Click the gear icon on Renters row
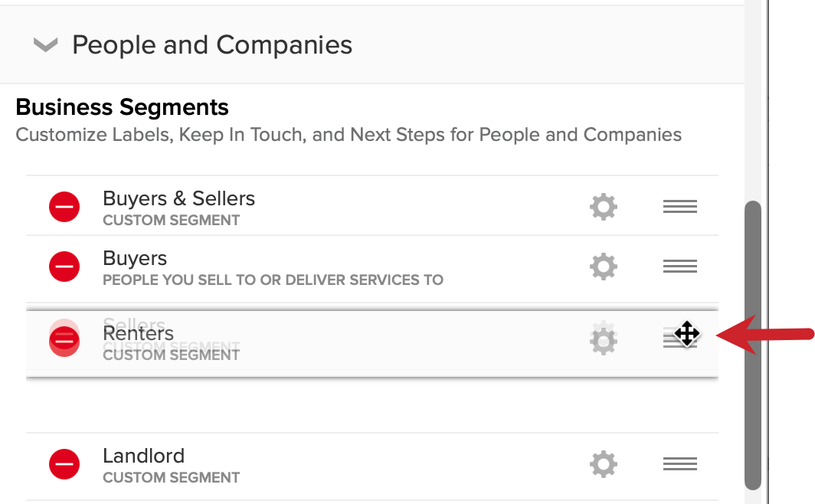 pyautogui.click(x=604, y=341)
